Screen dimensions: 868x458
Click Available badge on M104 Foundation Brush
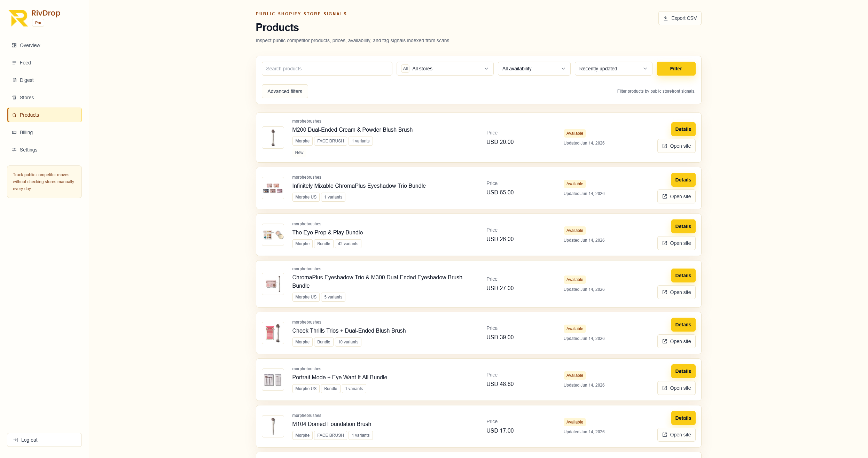[575, 422]
